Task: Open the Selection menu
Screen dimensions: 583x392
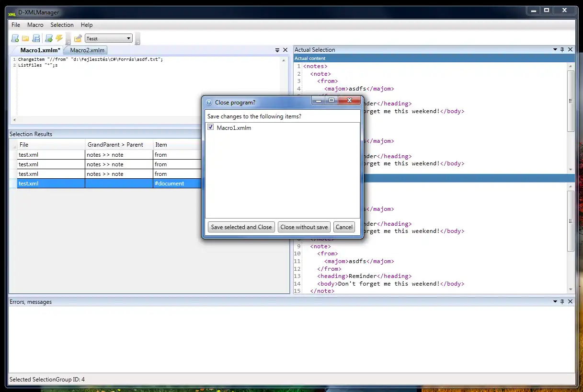Action: tap(62, 25)
